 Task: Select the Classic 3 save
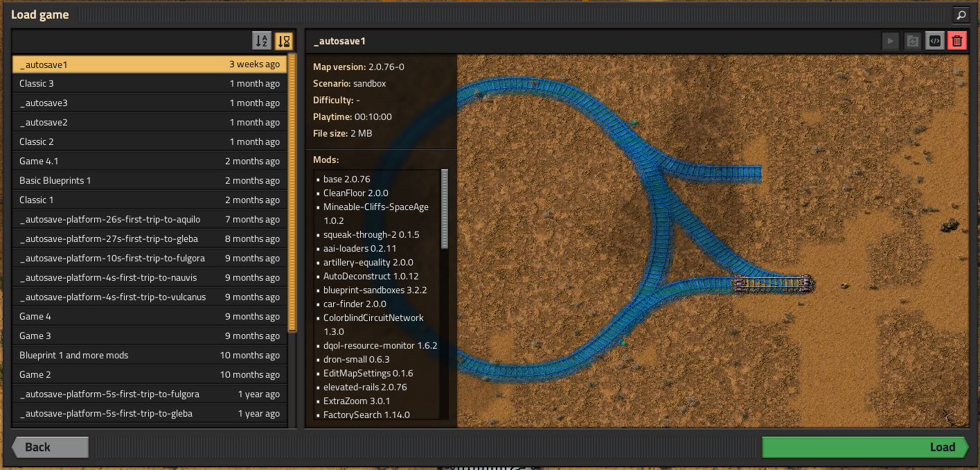click(x=150, y=84)
